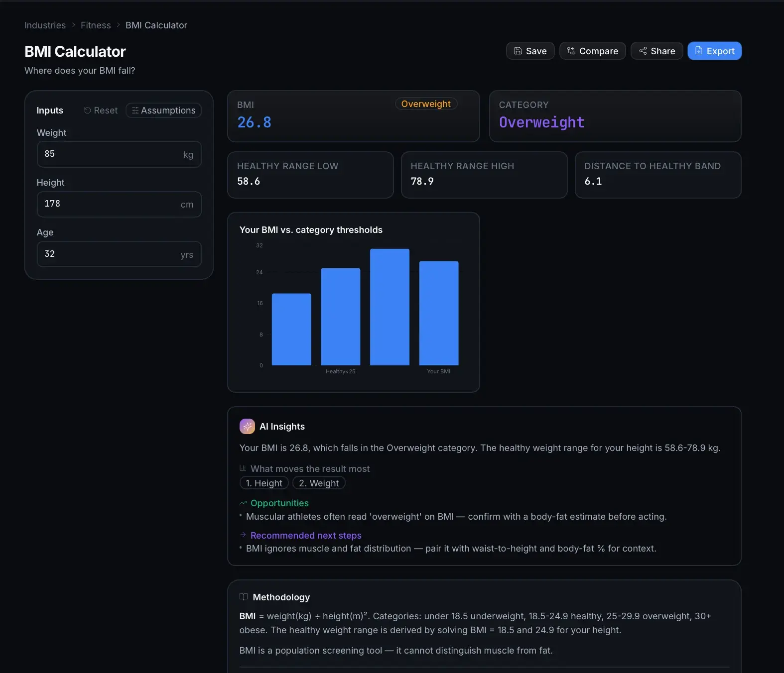Open the Compare view
This screenshot has height=673, width=784.
click(592, 51)
